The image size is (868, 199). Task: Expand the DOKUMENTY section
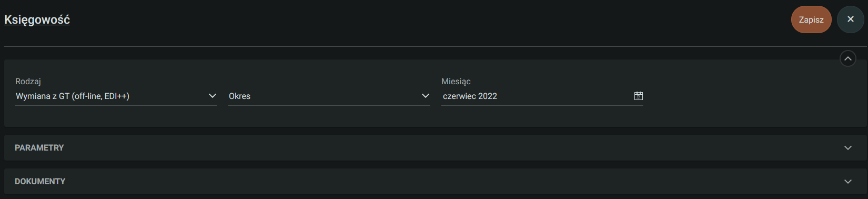[435, 182]
